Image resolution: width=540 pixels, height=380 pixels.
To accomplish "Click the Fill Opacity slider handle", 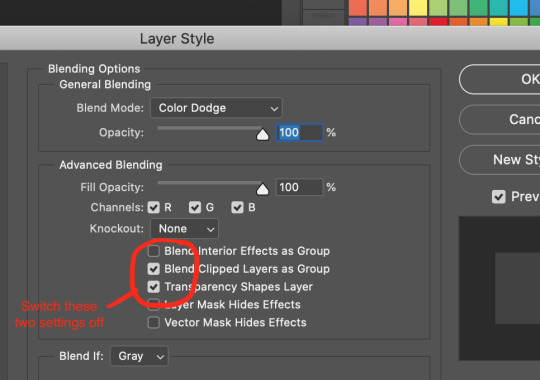I will coord(262,188).
